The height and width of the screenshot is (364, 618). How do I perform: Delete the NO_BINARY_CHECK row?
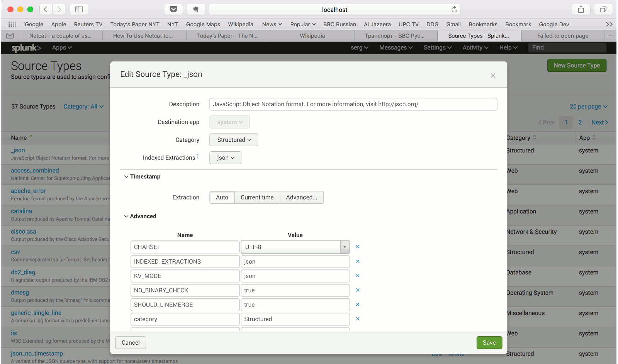[x=358, y=290]
